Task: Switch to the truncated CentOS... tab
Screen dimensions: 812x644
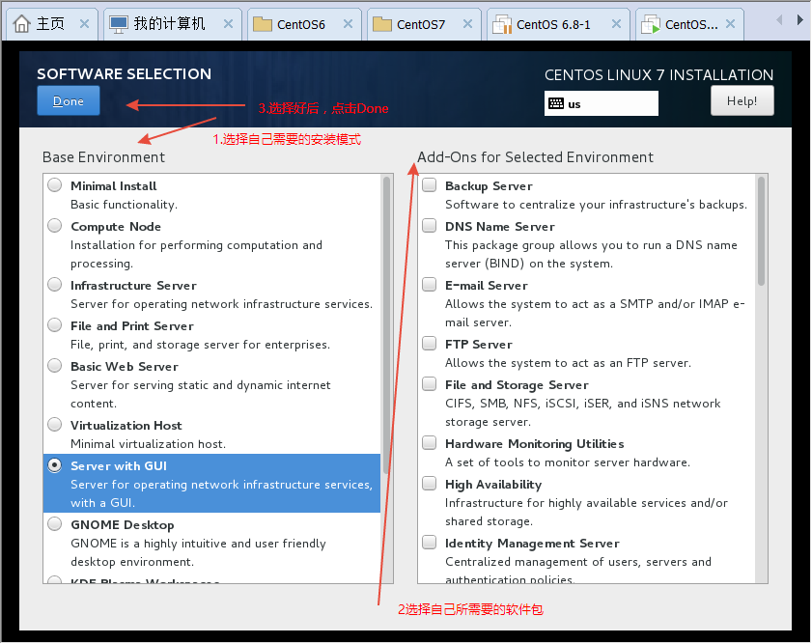Action: click(689, 24)
